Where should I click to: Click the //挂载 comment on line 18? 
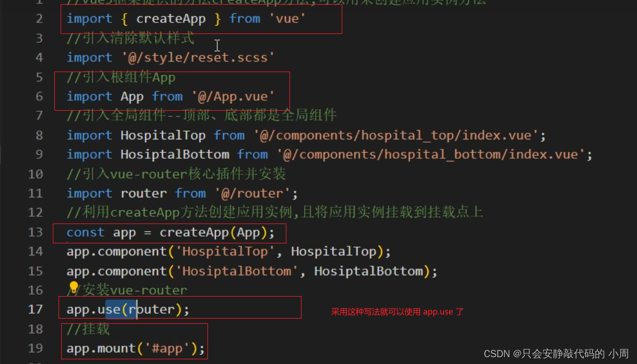pyautogui.click(x=89, y=329)
